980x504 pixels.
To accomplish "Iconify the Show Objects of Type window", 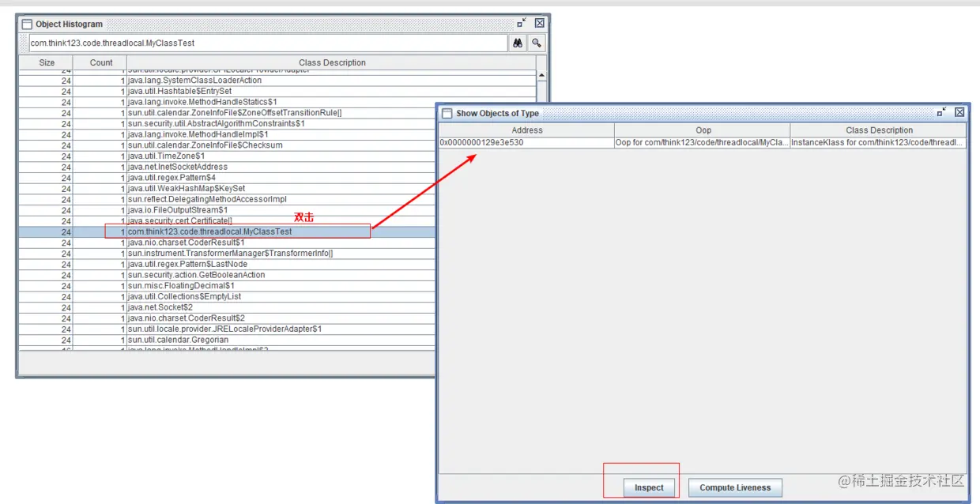I will click(942, 112).
